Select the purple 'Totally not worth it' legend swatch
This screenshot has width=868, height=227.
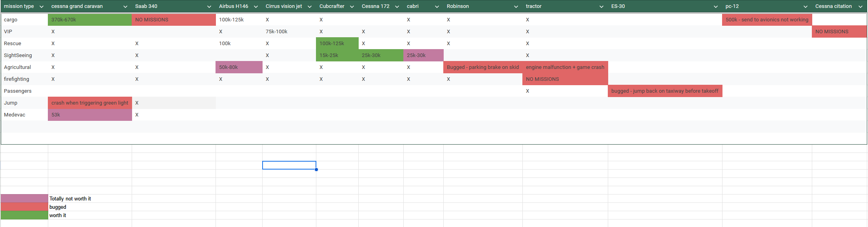pos(25,198)
